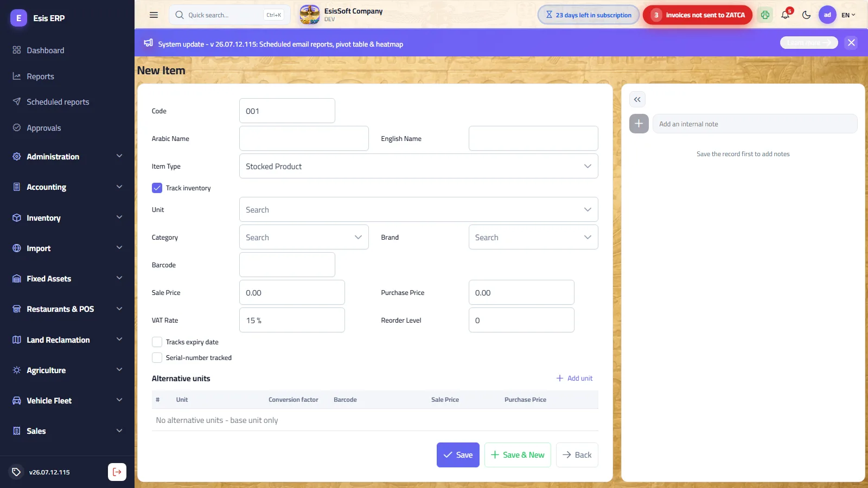Click the green printer icon
The image size is (868, 488).
coord(765,15)
